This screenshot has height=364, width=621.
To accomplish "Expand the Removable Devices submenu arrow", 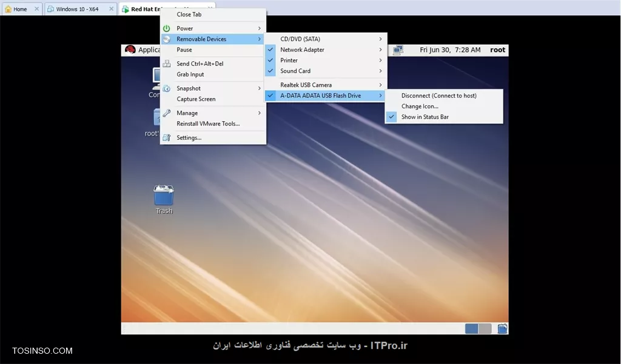I will point(260,39).
